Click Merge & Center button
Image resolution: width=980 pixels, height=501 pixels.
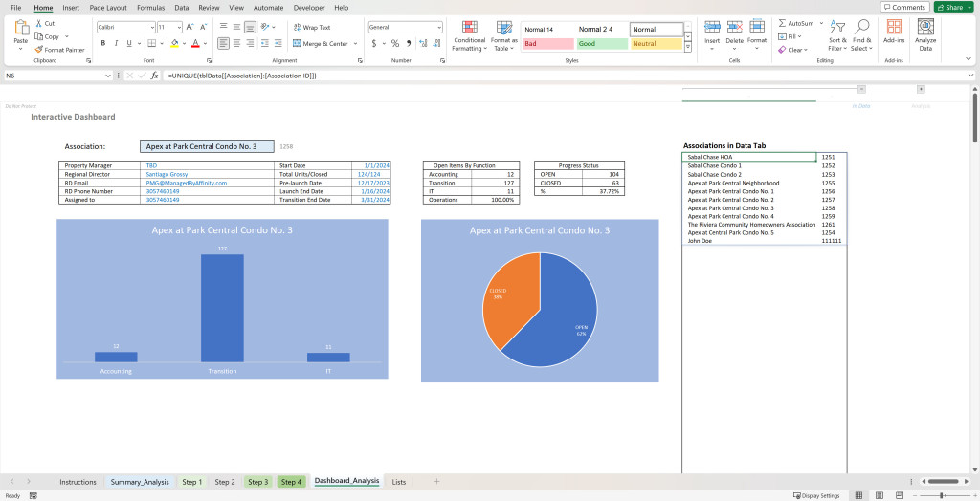click(x=320, y=43)
